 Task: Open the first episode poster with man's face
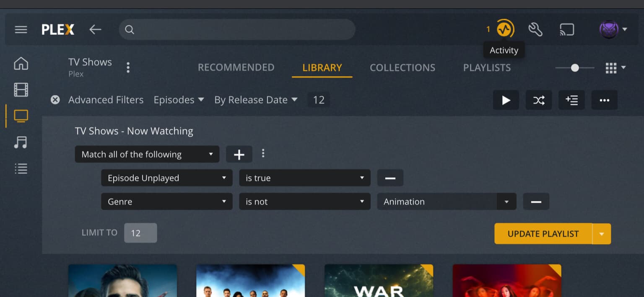pyautogui.click(x=122, y=281)
